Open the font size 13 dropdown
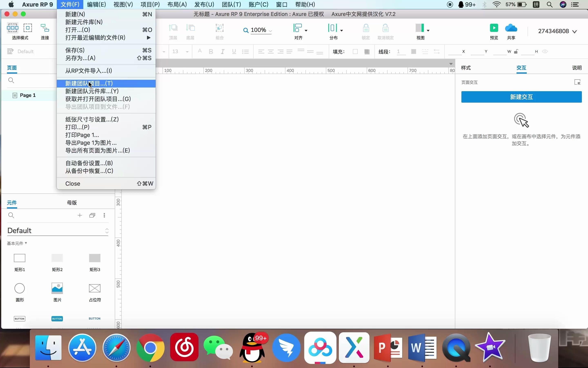 click(187, 52)
